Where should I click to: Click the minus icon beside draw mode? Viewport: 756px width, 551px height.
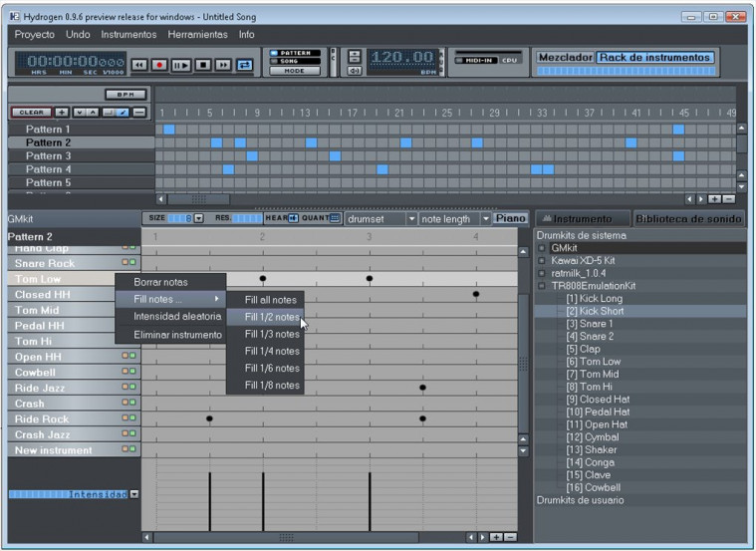[139, 113]
